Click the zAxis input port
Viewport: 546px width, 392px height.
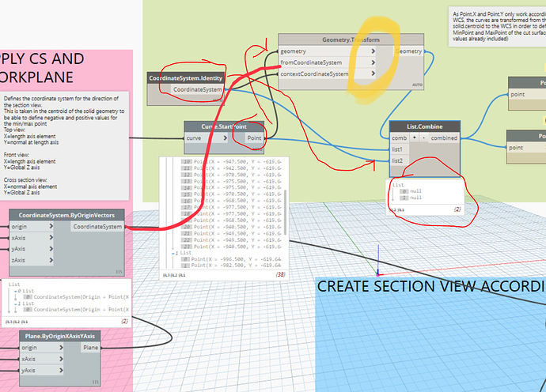[31, 260]
